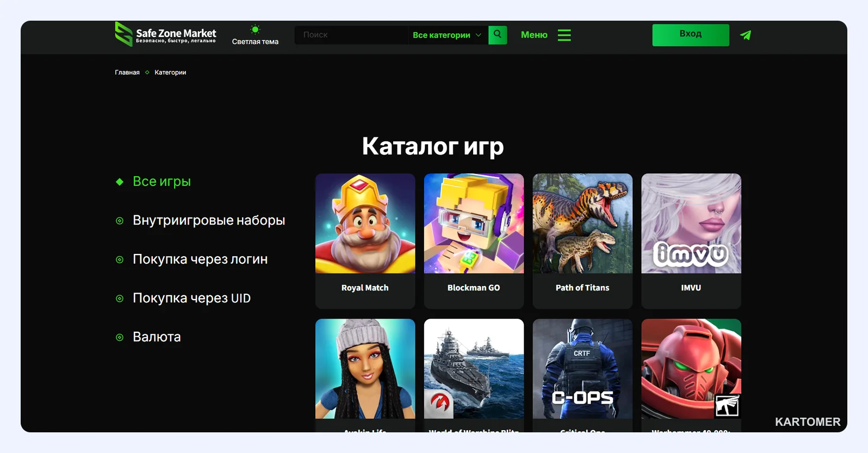This screenshot has width=868, height=453.
Task: Select Покупка через UID category
Action: (x=191, y=298)
